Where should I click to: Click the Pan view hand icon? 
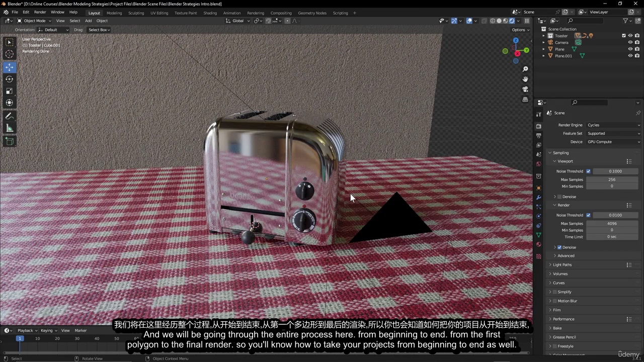[x=525, y=79]
